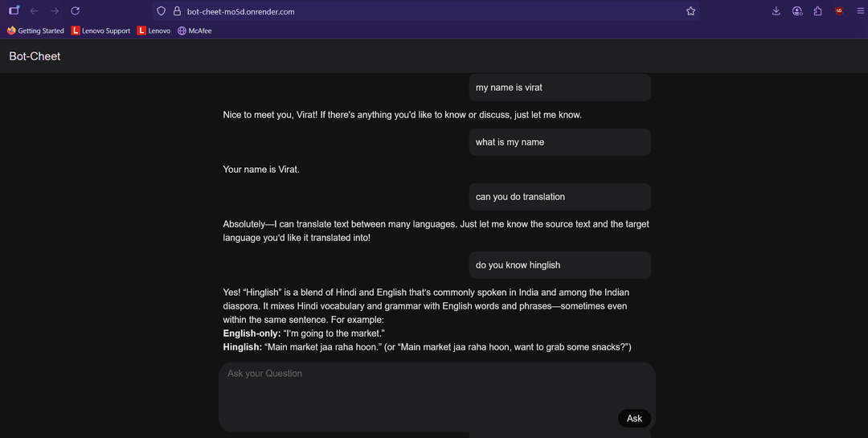Click the Firefox View icon
The height and width of the screenshot is (438, 868).
14,11
